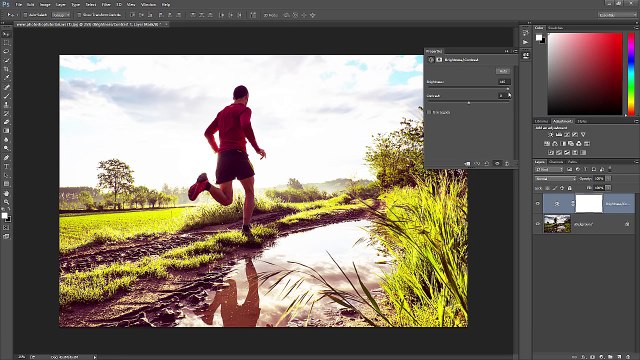The height and width of the screenshot is (360, 640).
Task: Open the Auto-Select Group dropdown
Action: pos(61,15)
